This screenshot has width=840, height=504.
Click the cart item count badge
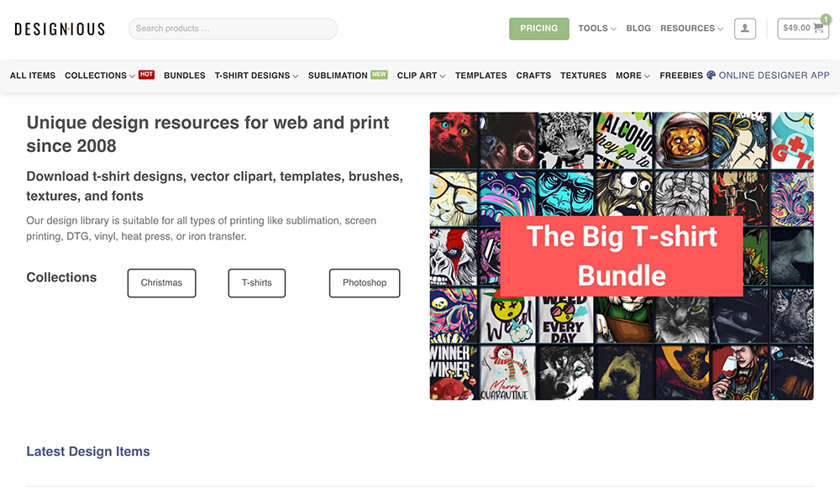tap(826, 18)
